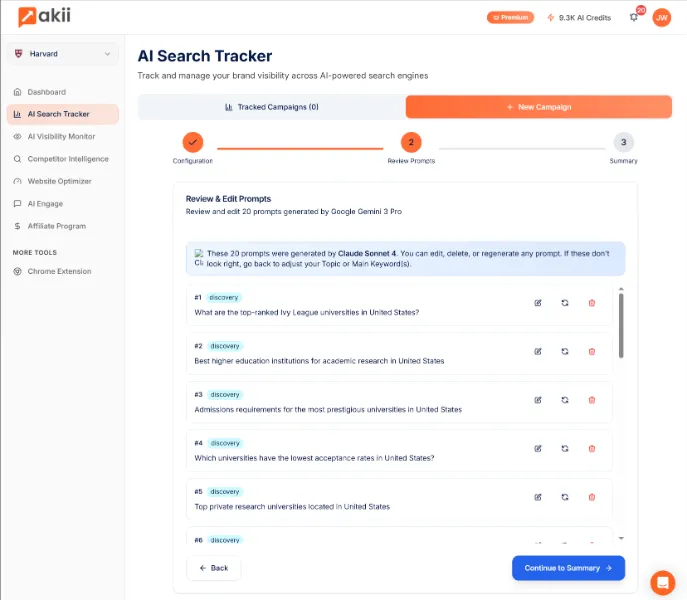The width and height of the screenshot is (687, 600).
Task: Edit prompt #3 about admissions requirements
Action: tap(538, 400)
